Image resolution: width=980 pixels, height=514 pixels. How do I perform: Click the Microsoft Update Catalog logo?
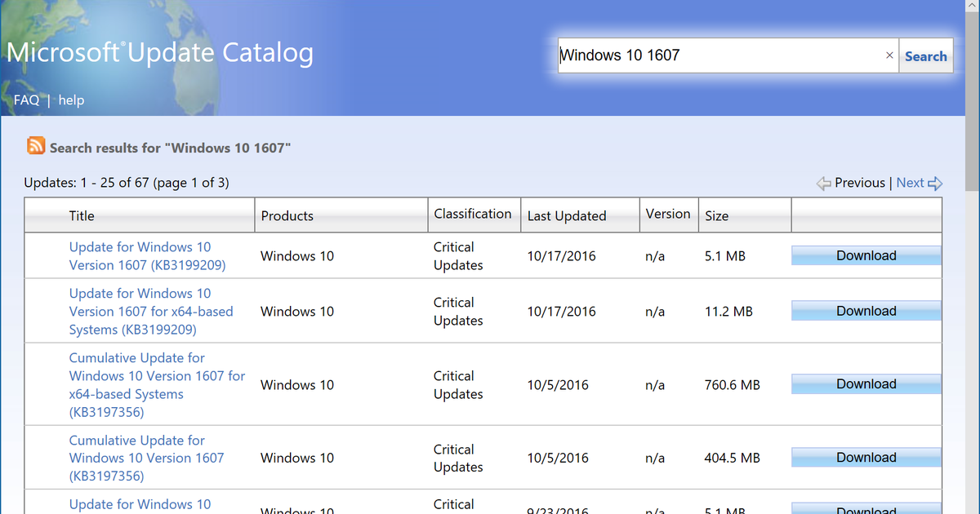click(159, 51)
